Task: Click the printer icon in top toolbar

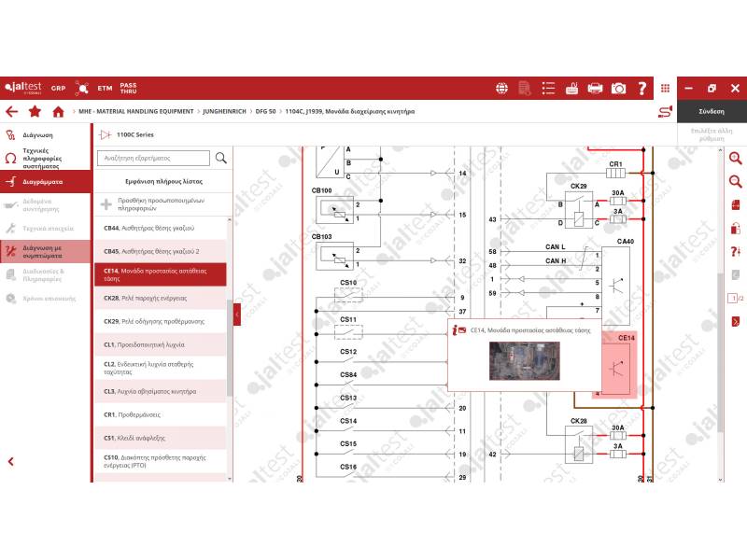Action: pyautogui.click(x=595, y=89)
